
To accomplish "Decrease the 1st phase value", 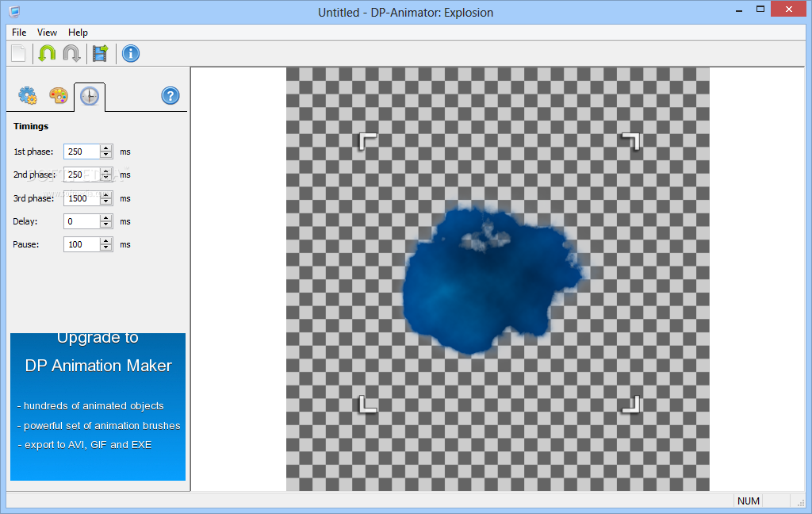I will pyautogui.click(x=106, y=155).
